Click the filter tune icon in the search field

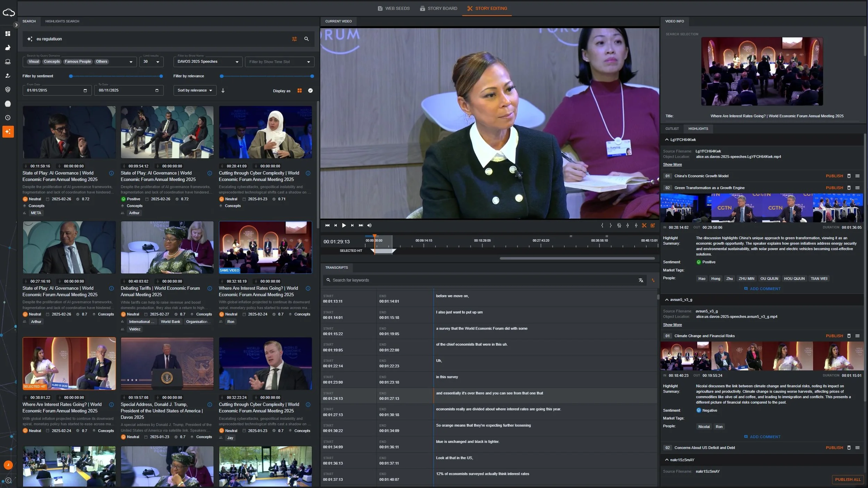[294, 39]
